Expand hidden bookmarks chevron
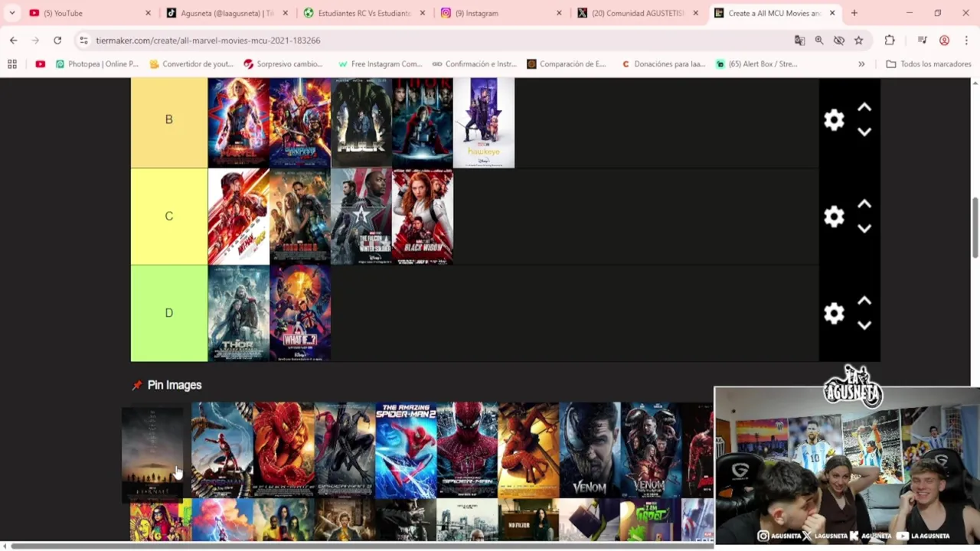Image resolution: width=980 pixels, height=551 pixels. click(x=861, y=64)
